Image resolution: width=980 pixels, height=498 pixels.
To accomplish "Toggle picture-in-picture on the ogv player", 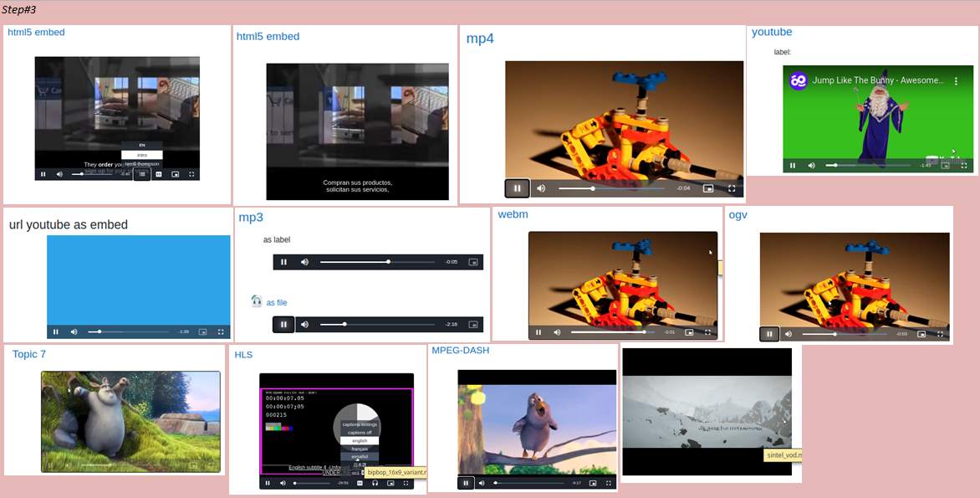I will point(921,334).
